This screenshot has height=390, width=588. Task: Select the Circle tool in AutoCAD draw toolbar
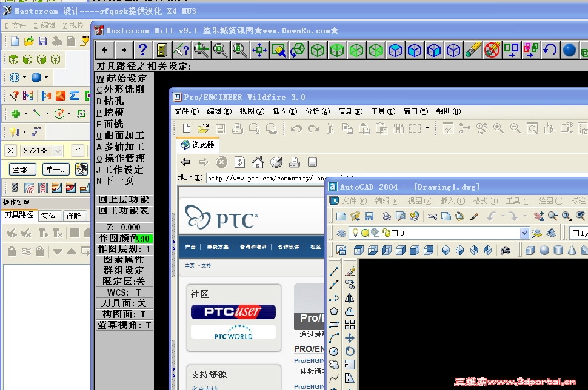point(334,351)
